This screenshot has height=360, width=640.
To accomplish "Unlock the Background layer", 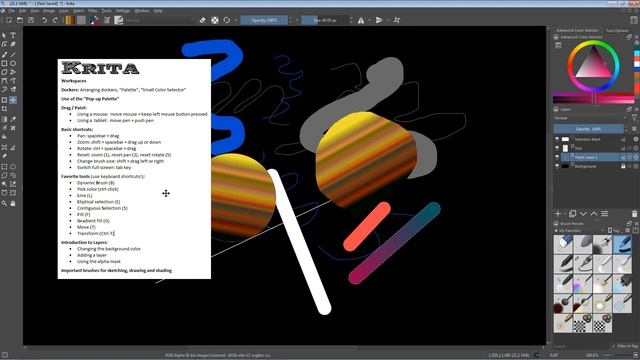I will point(623,166).
